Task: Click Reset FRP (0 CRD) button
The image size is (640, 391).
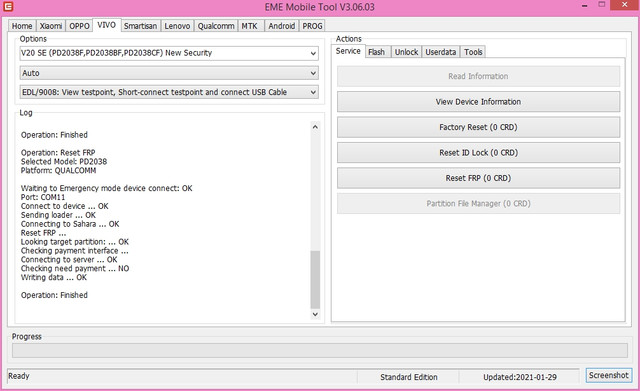Action: tap(478, 178)
